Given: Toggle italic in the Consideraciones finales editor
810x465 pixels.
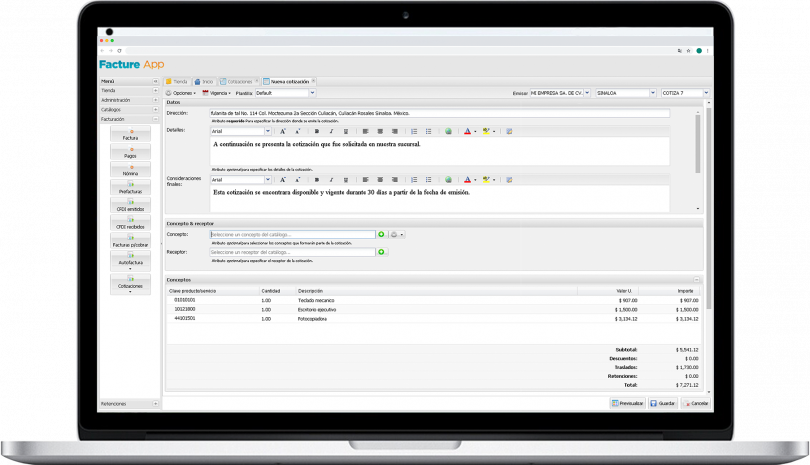Looking at the screenshot, I should click(x=331, y=180).
